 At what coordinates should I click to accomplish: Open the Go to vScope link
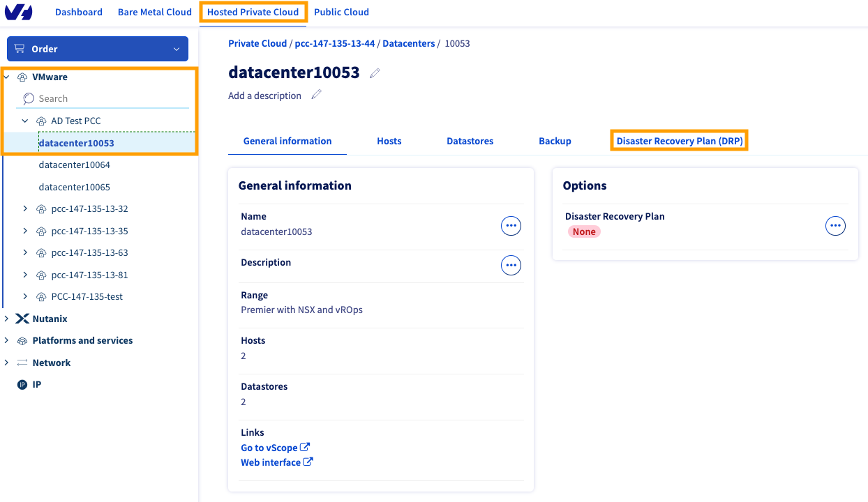[x=269, y=448]
